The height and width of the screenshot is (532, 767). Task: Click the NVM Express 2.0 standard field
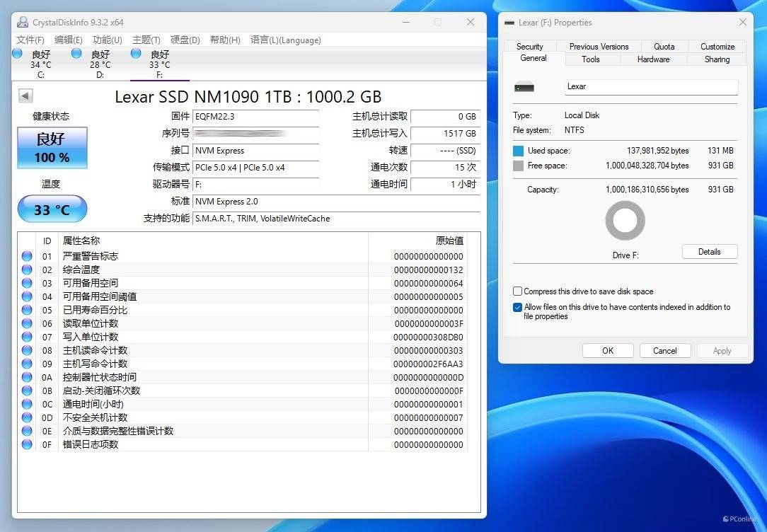(x=337, y=202)
